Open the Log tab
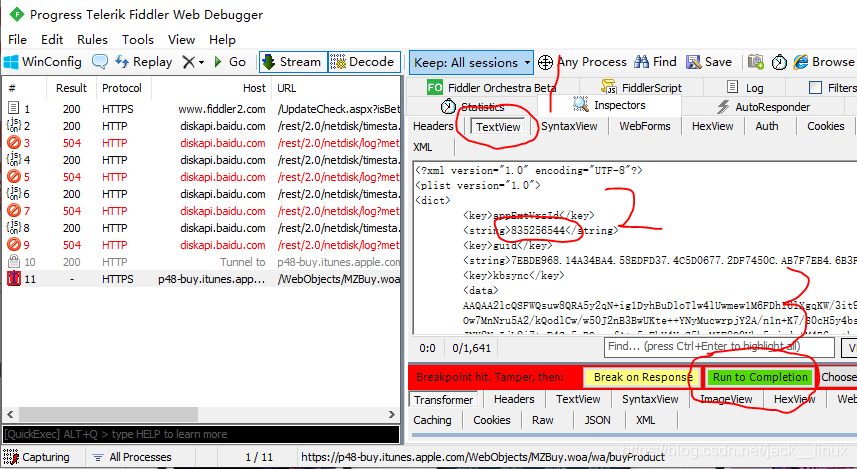 click(x=746, y=87)
